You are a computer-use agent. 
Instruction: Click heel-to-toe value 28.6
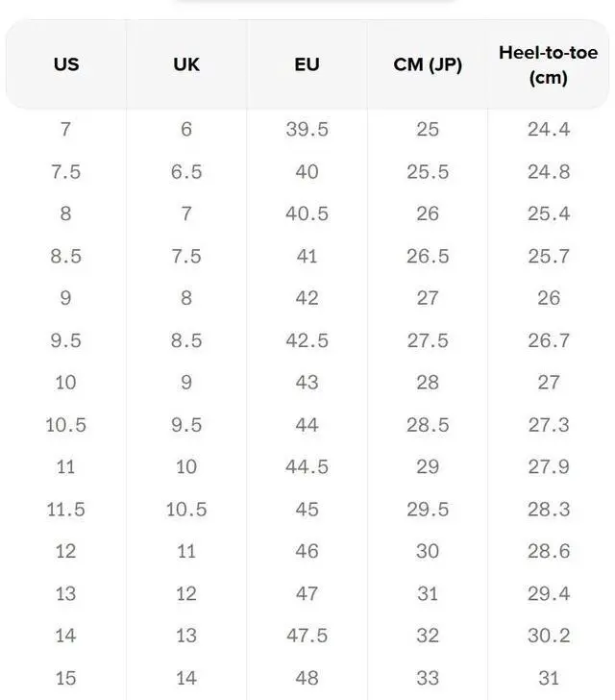point(548,552)
